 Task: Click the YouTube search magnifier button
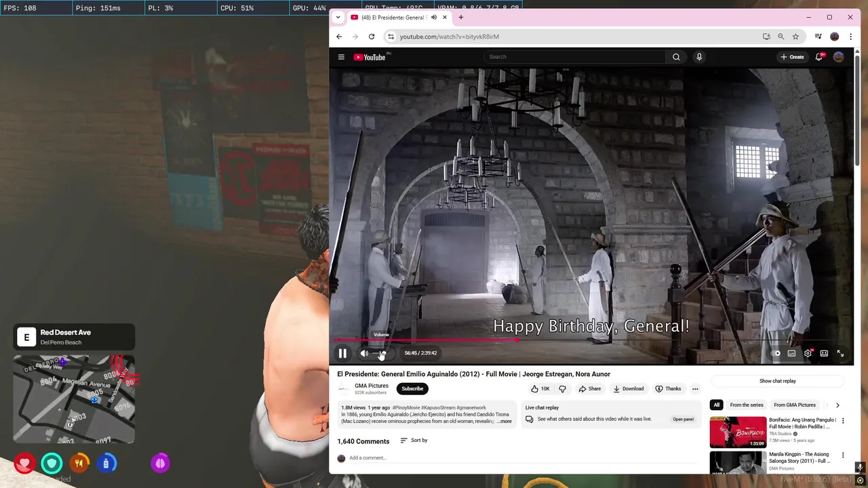[676, 57]
